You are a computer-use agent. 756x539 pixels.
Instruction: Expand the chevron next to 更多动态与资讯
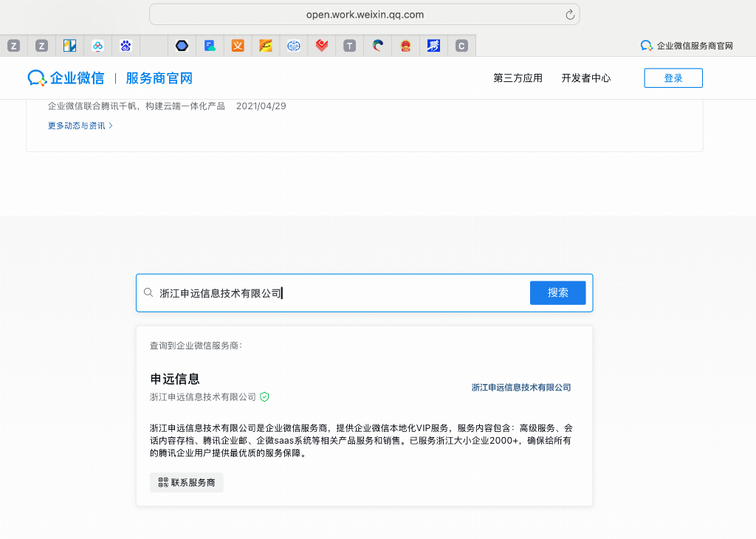111,126
